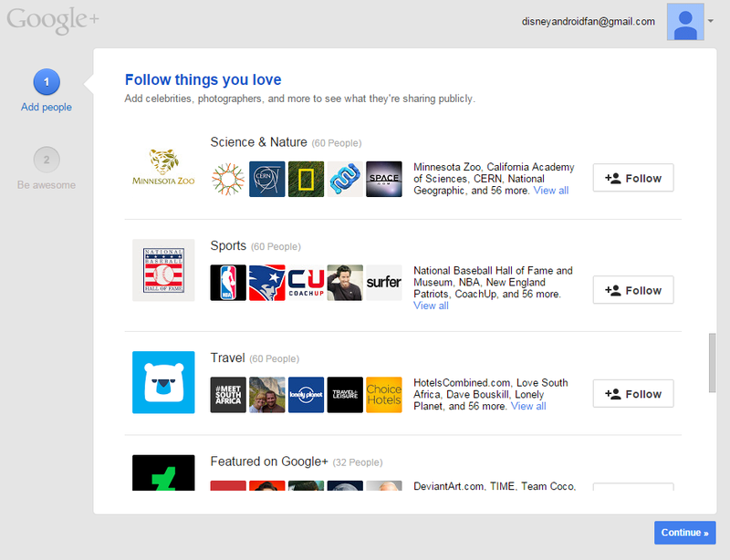Click the Science & Nature heading
Image resolution: width=730 pixels, height=560 pixels.
coord(258,142)
